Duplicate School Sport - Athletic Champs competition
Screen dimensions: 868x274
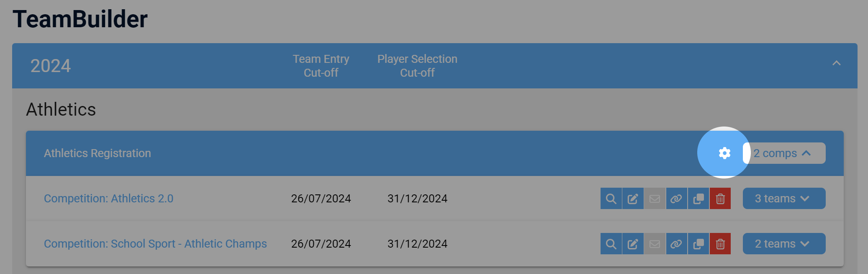(x=698, y=244)
